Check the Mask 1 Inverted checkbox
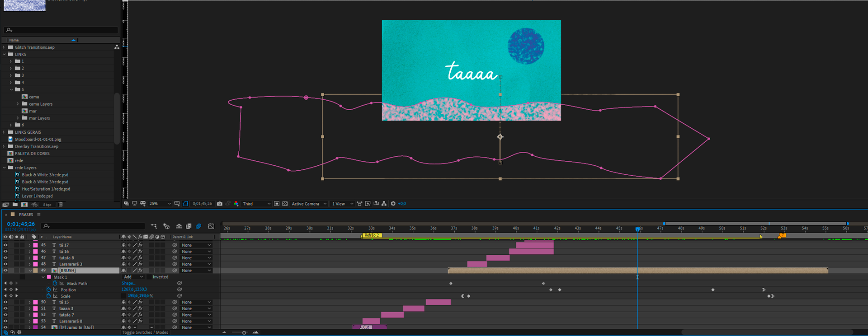 pyautogui.click(x=149, y=277)
